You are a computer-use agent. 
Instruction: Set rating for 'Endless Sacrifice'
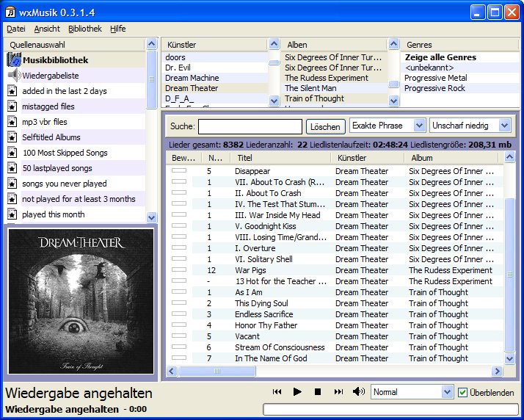(179, 314)
